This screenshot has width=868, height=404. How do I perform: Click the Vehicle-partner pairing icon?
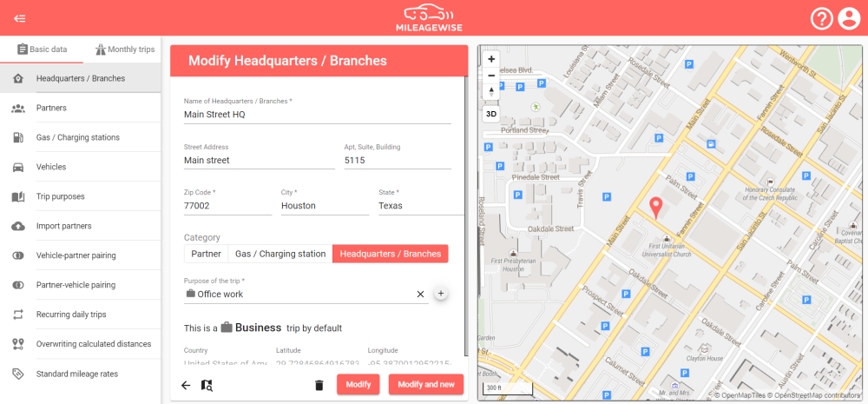point(17,255)
